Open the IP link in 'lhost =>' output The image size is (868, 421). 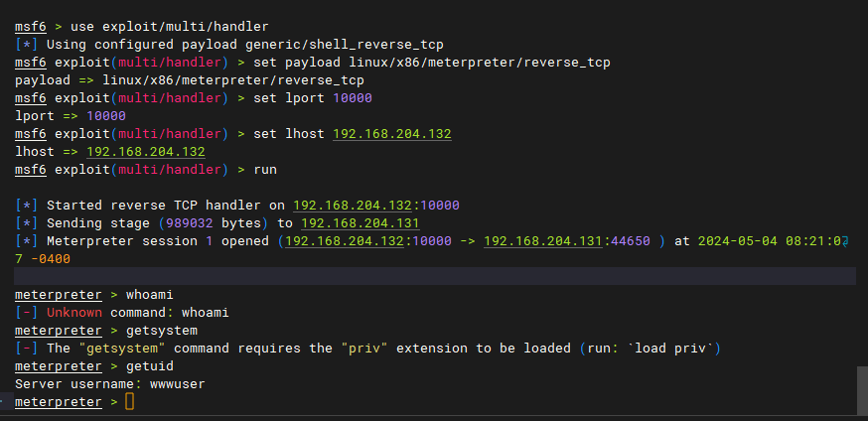146,152
